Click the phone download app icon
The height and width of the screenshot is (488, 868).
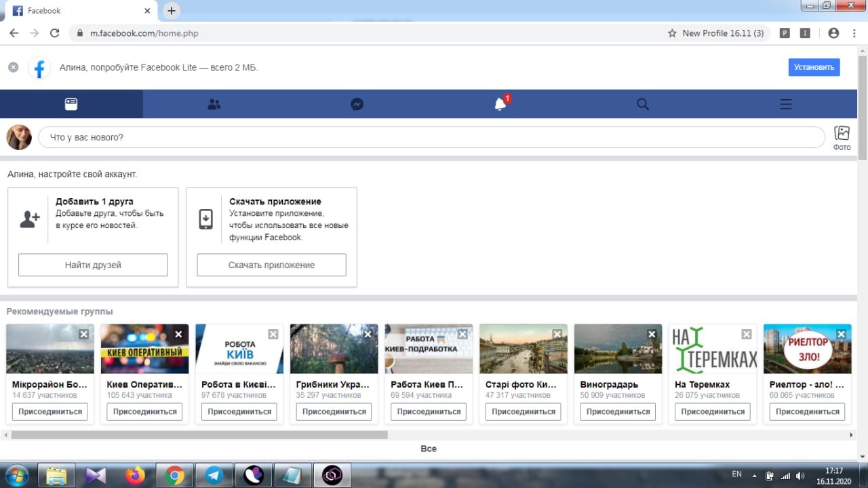tap(205, 219)
